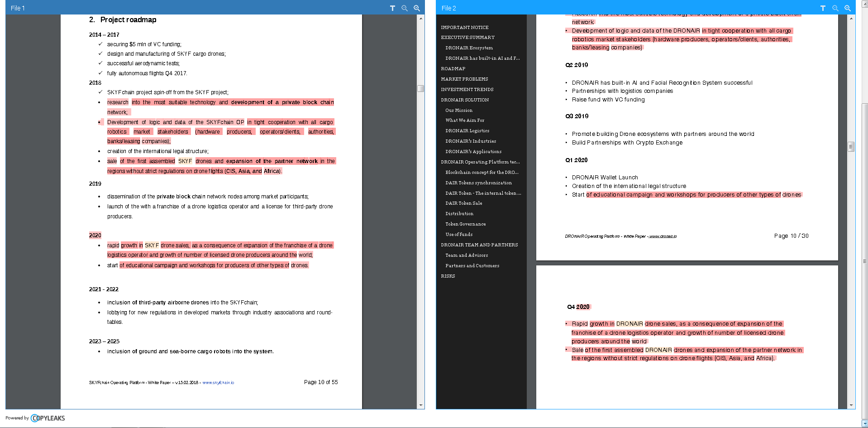Image resolution: width=868 pixels, height=428 pixels.
Task: Go to DRONAIR SOLUTION outline entry
Action: coord(465,100)
